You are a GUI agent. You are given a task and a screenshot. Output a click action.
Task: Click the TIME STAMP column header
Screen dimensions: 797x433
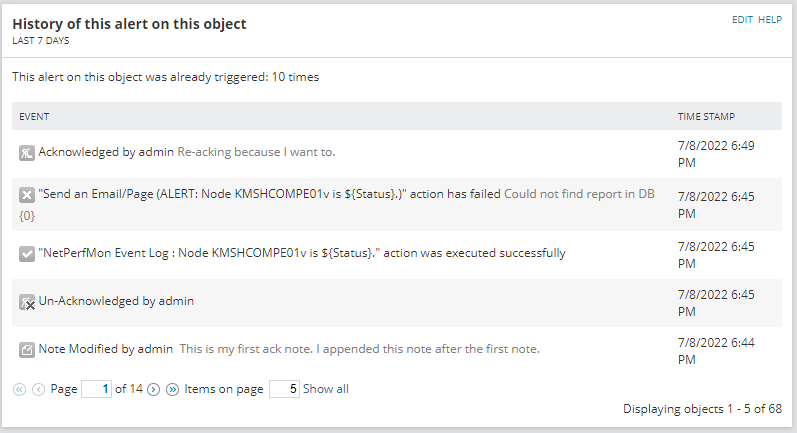point(707,116)
